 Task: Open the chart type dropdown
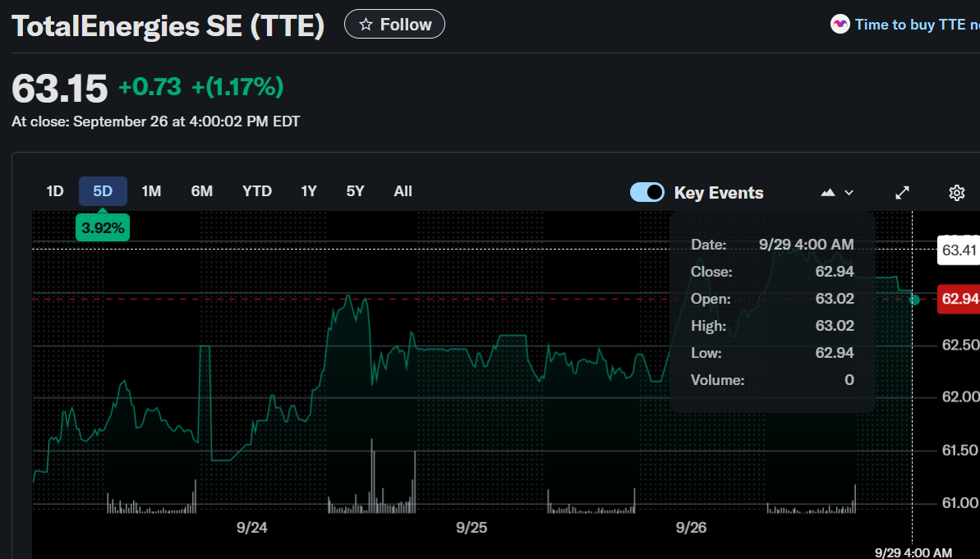point(837,192)
